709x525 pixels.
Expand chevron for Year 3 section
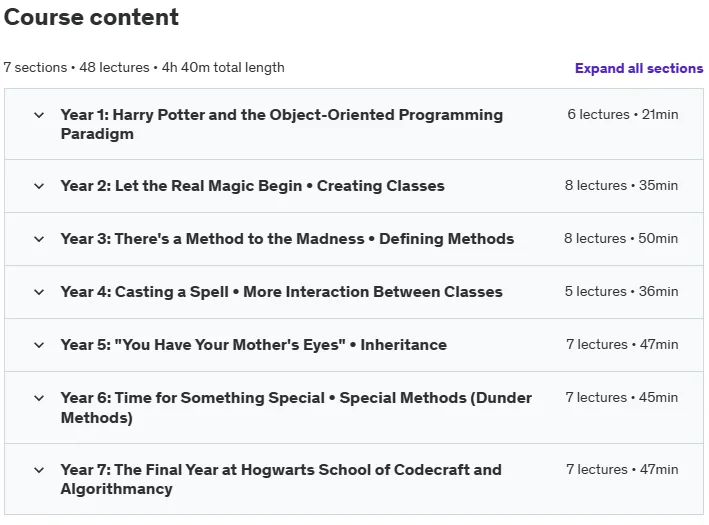[39, 239]
